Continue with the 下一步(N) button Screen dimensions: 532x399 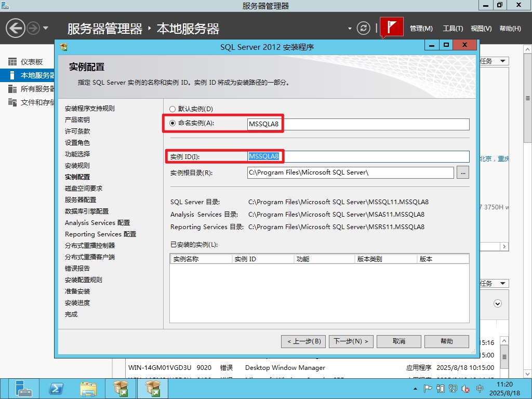[351, 341]
